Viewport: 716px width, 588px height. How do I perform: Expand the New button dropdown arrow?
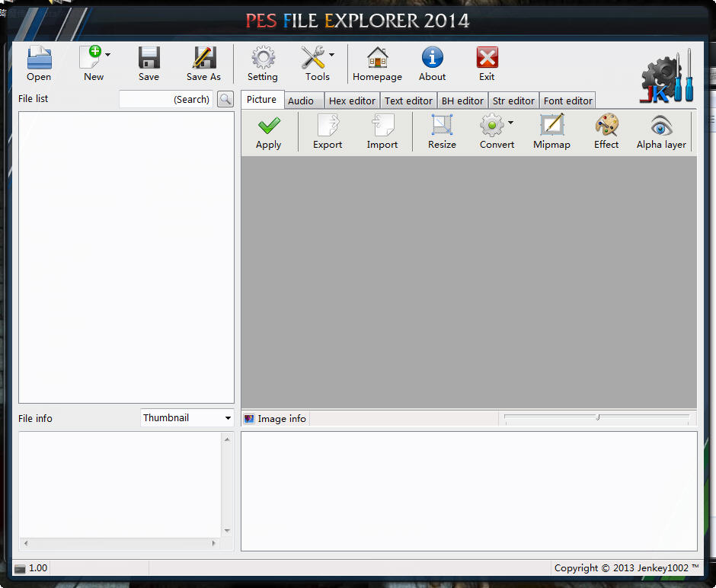click(x=107, y=55)
